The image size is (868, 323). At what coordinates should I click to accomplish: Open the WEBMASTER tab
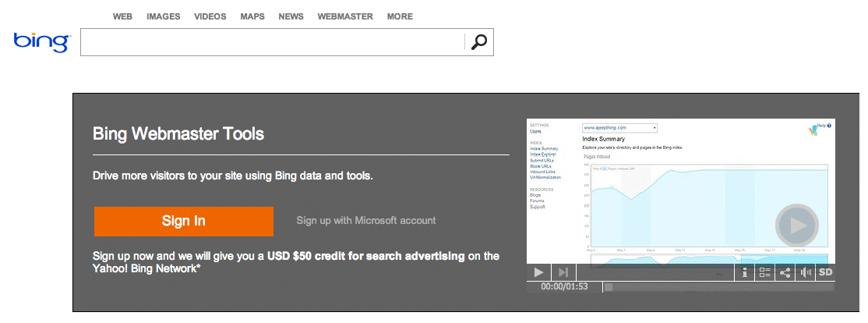[x=345, y=16]
